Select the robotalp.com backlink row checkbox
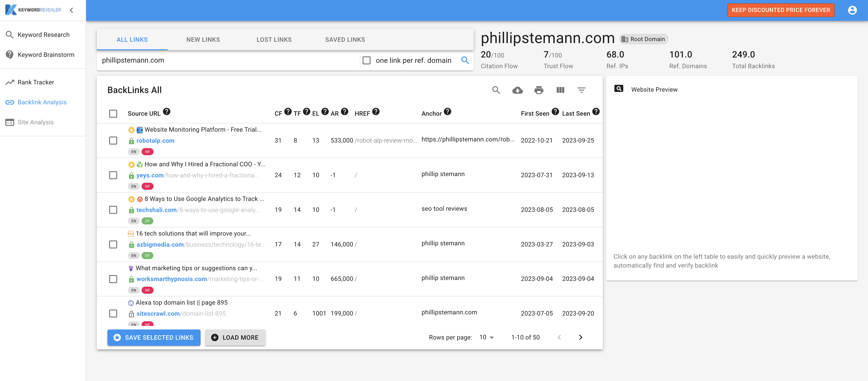 pyautogui.click(x=113, y=141)
